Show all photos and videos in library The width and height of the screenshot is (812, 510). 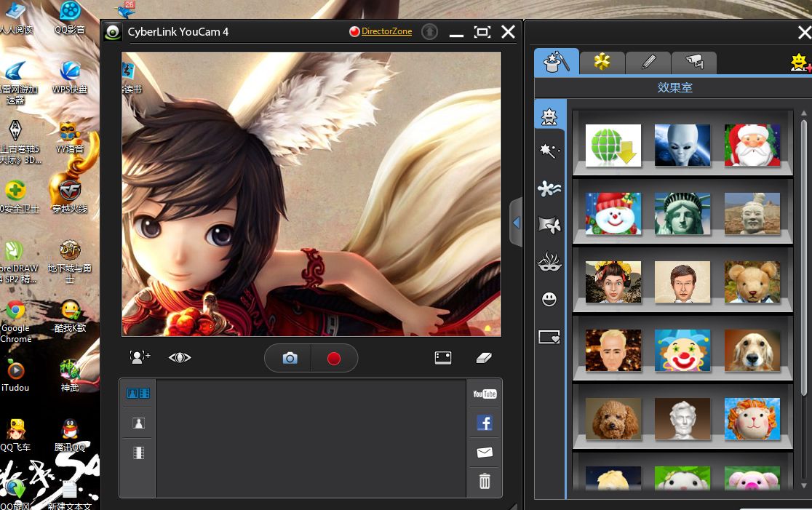[138, 394]
